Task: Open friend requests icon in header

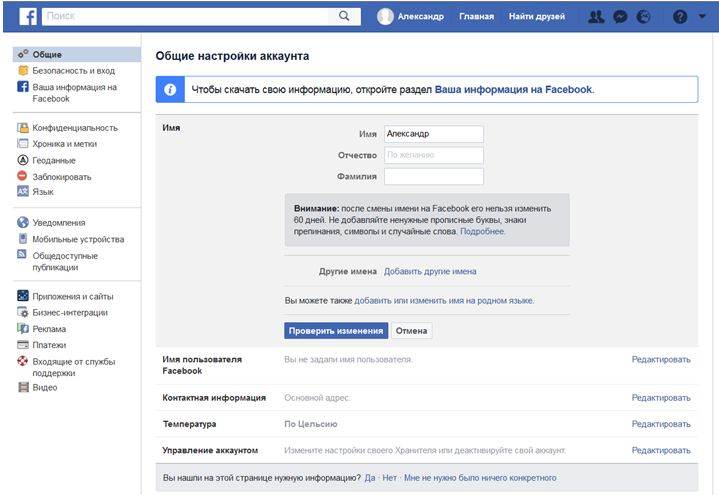Action: 596,17
